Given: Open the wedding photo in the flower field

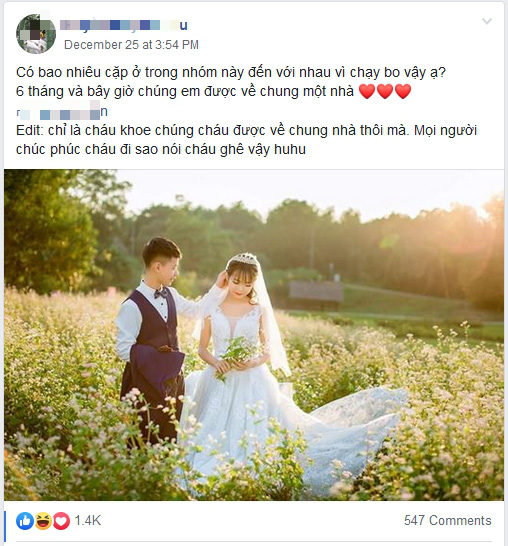Looking at the screenshot, I should tap(254, 335).
